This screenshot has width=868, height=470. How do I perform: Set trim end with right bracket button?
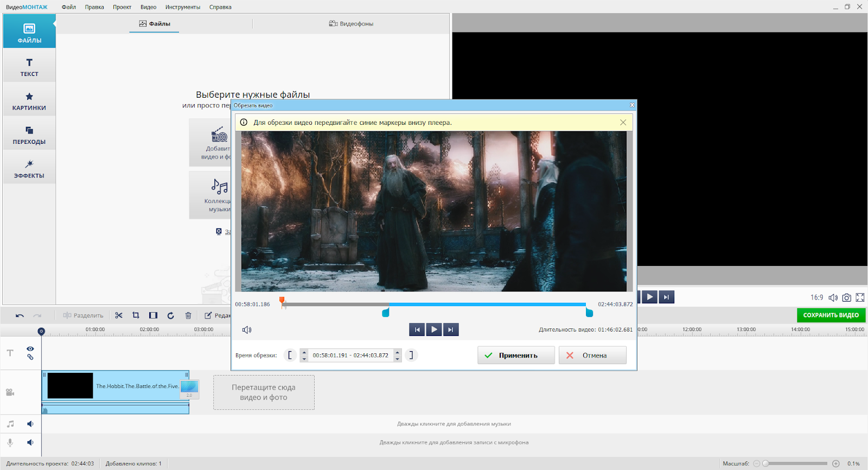point(411,355)
